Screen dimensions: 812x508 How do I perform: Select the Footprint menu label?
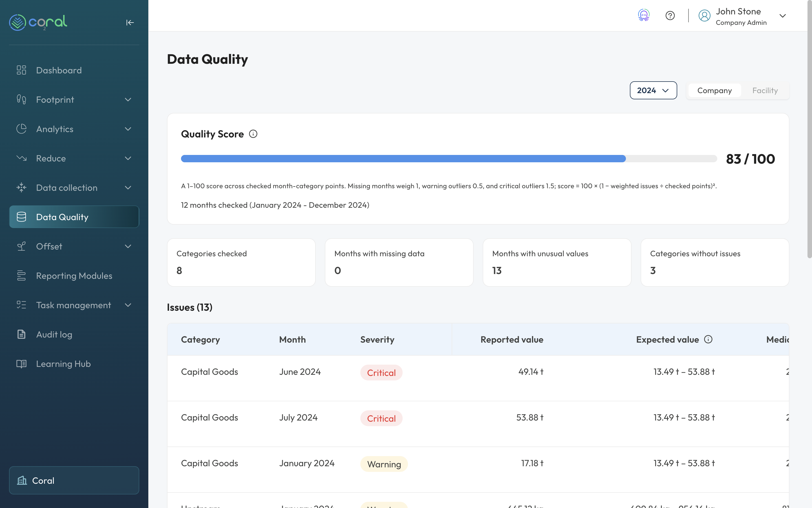point(55,100)
